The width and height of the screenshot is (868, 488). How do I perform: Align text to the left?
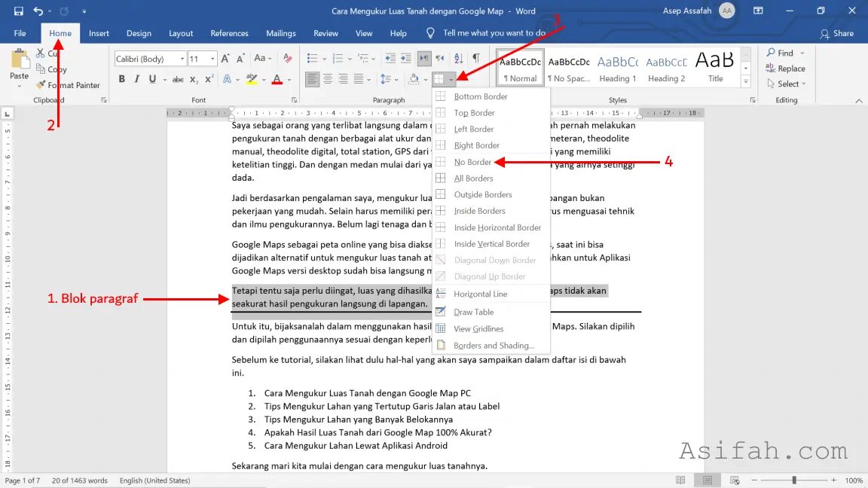coord(312,80)
